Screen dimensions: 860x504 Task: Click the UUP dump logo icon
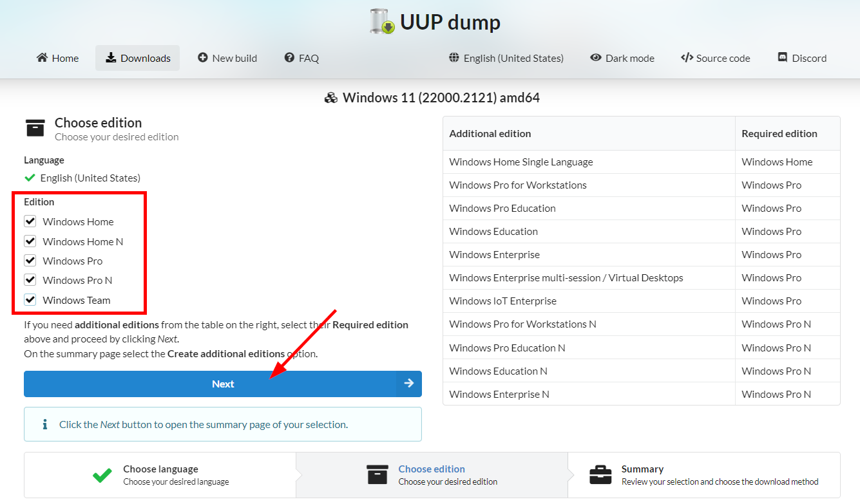(383, 21)
